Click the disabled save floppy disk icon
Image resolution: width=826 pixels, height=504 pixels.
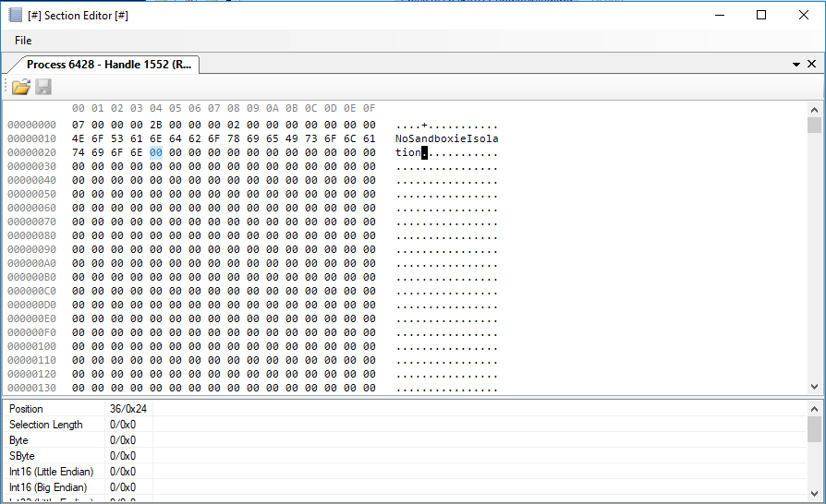pos(43,87)
